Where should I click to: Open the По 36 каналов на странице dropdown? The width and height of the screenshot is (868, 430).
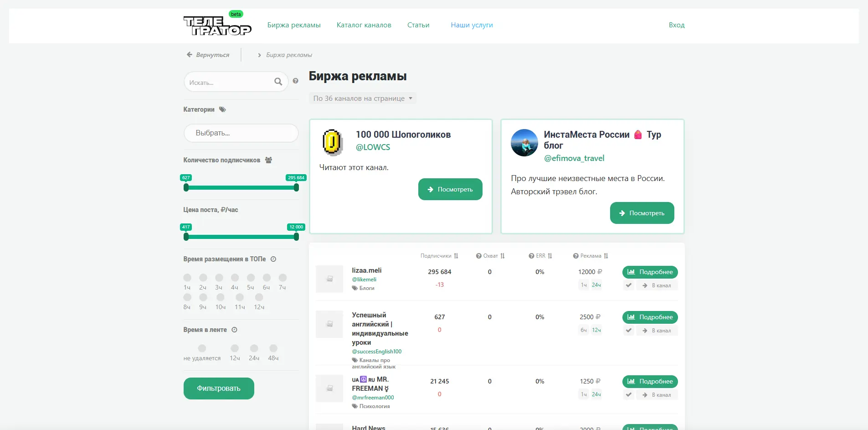click(362, 98)
